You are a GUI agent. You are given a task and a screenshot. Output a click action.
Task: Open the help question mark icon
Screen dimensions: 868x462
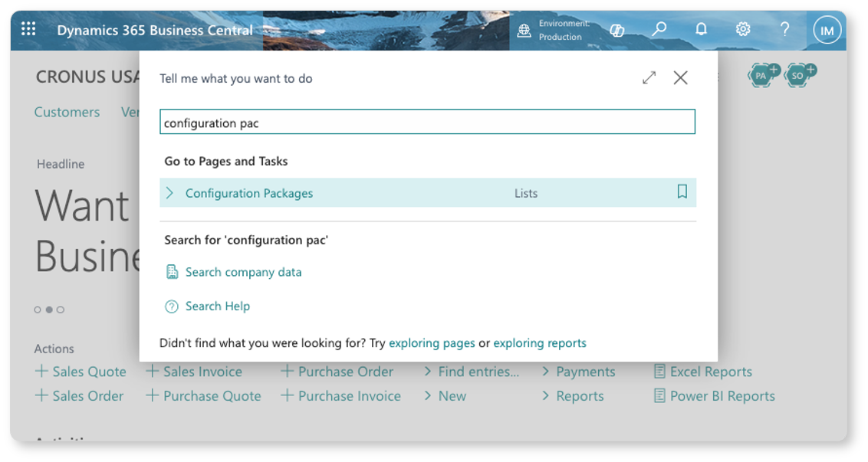coord(784,29)
